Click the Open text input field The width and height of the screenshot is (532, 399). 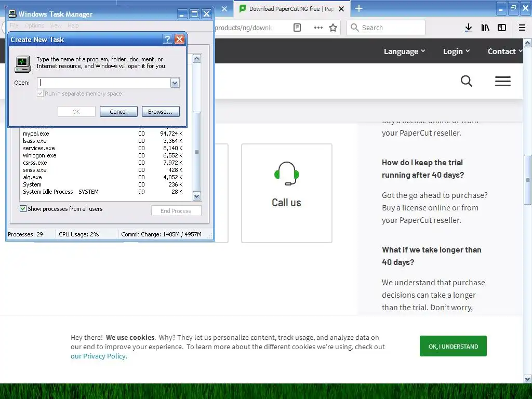pos(104,83)
